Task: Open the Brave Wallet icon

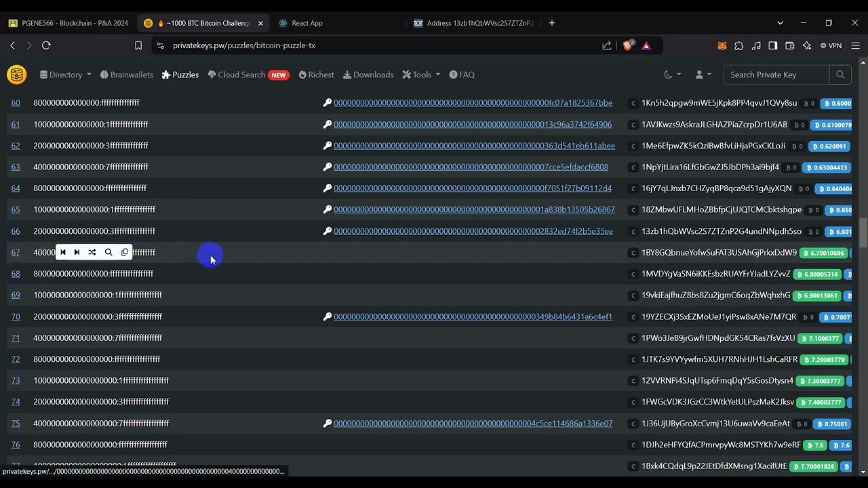Action: pyautogui.click(x=790, y=45)
